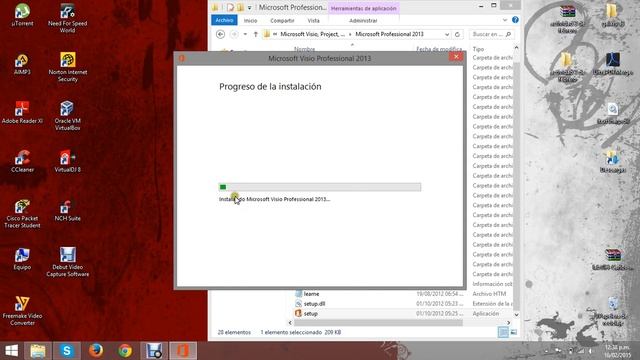Viewport: 640px width, 360px height.
Task: Launch Firefox from the taskbar
Action: 96,351
